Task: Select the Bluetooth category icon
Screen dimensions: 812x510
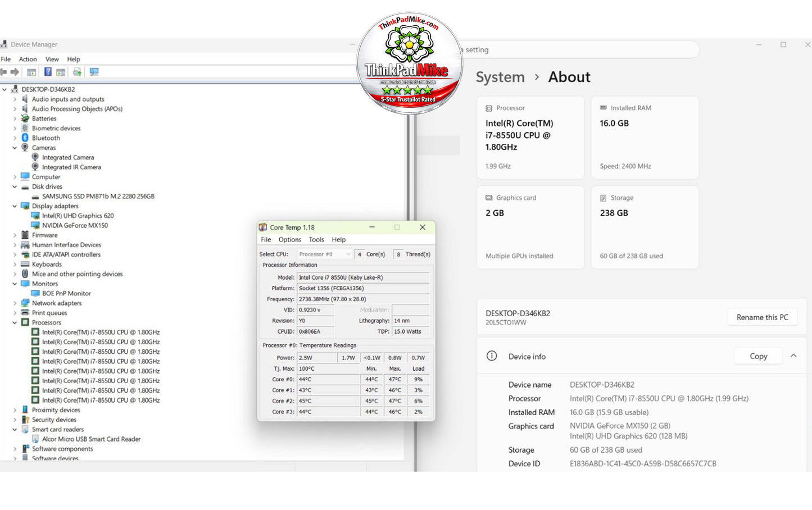Action: [x=25, y=138]
